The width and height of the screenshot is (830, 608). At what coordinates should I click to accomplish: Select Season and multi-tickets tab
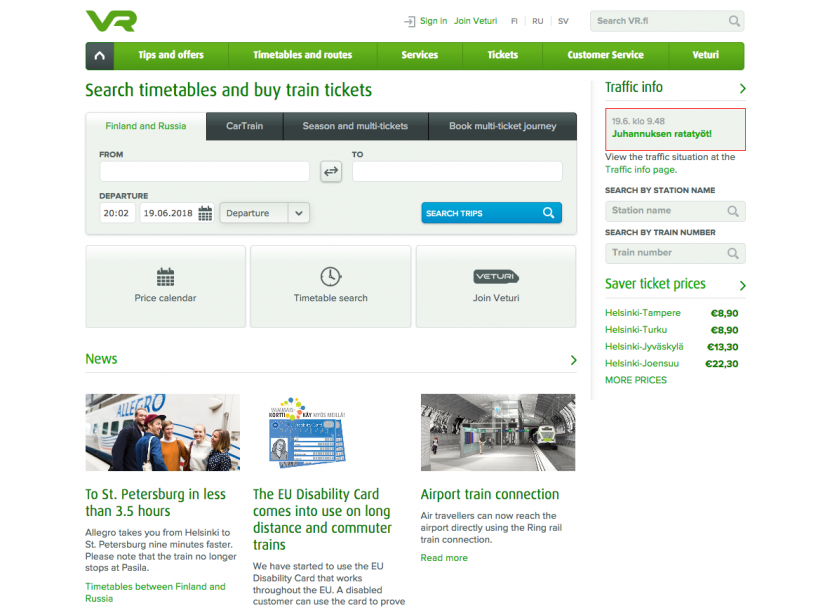(x=355, y=127)
